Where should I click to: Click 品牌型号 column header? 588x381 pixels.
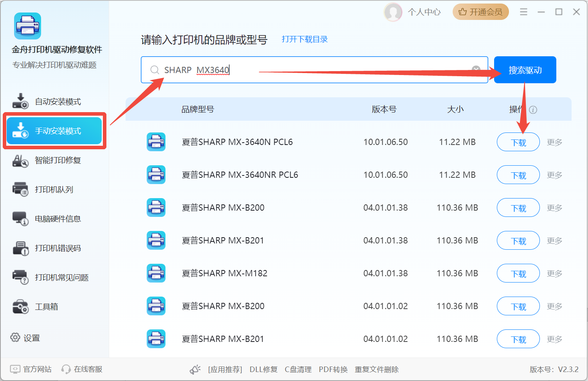198,109
